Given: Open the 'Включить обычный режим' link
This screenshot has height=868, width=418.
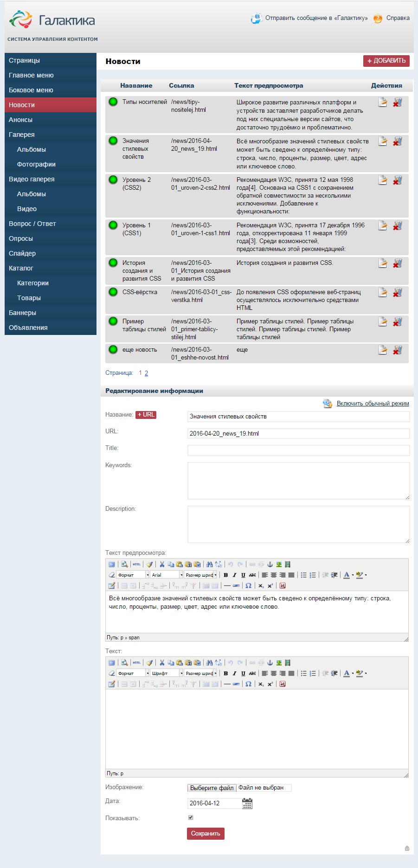Looking at the screenshot, I should point(373,404).
